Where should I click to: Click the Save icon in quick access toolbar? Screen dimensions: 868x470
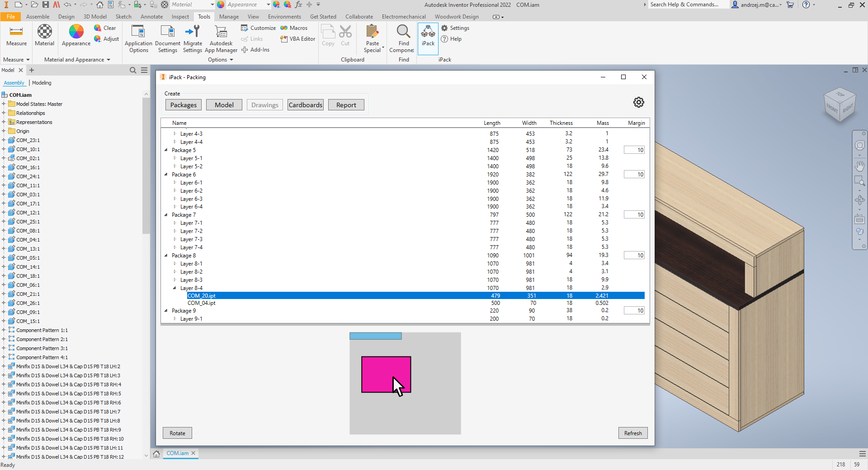pyautogui.click(x=46, y=5)
